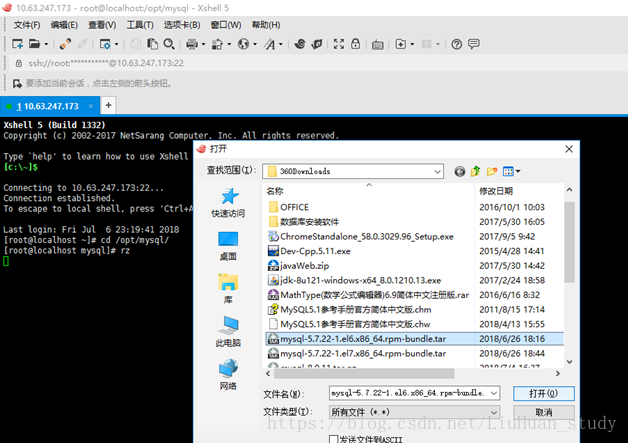Expand the font A icon dropdown arrow

click(x=281, y=44)
